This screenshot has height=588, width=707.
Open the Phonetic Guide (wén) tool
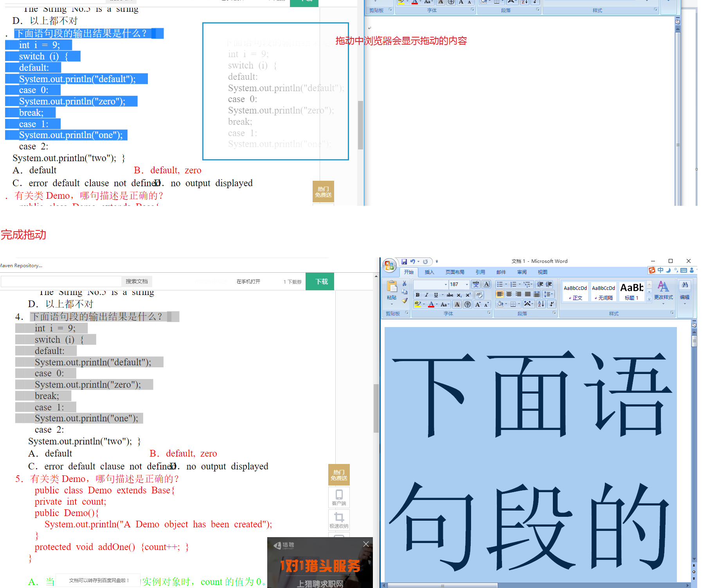476,284
